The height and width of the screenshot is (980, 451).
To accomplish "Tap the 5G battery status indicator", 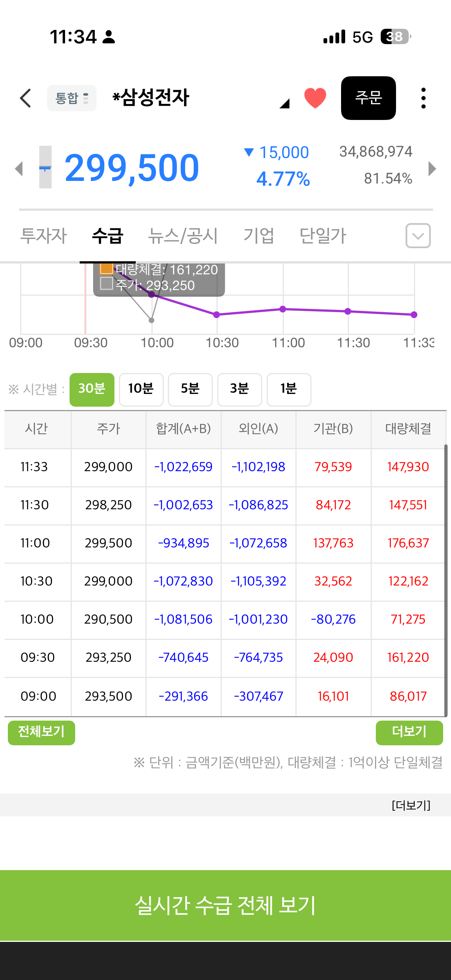I will tap(396, 37).
